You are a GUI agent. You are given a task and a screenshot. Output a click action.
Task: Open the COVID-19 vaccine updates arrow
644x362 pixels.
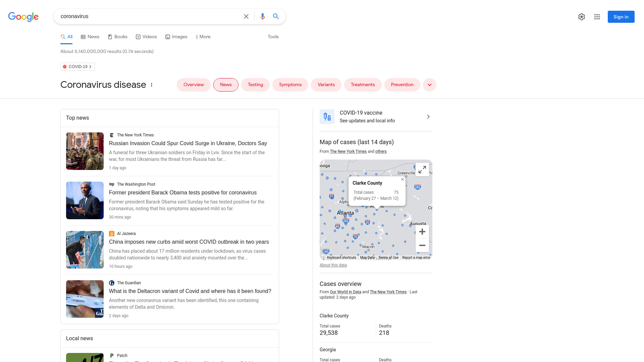(428, 117)
